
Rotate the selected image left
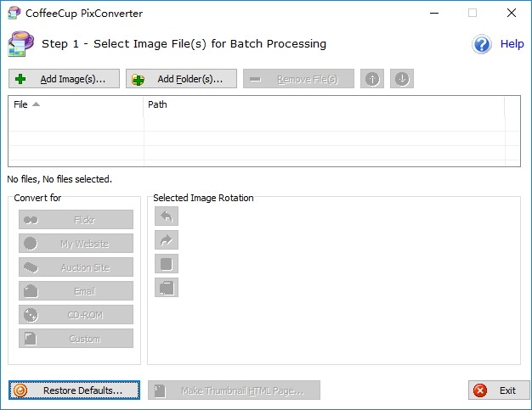167,216
